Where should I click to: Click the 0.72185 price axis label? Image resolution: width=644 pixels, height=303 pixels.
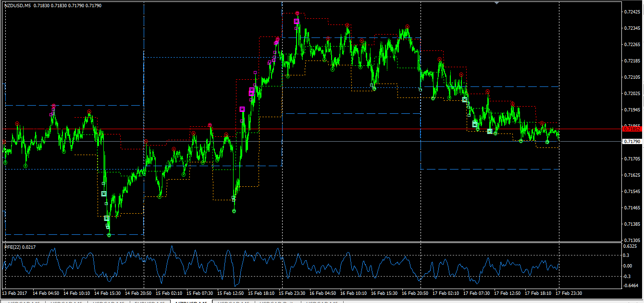[632, 61]
